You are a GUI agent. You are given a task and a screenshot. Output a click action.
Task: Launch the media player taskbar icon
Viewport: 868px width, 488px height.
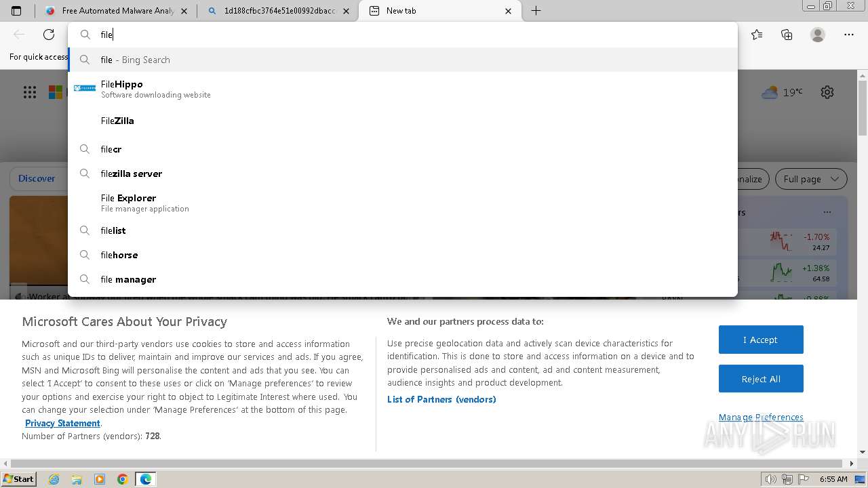coord(100,479)
